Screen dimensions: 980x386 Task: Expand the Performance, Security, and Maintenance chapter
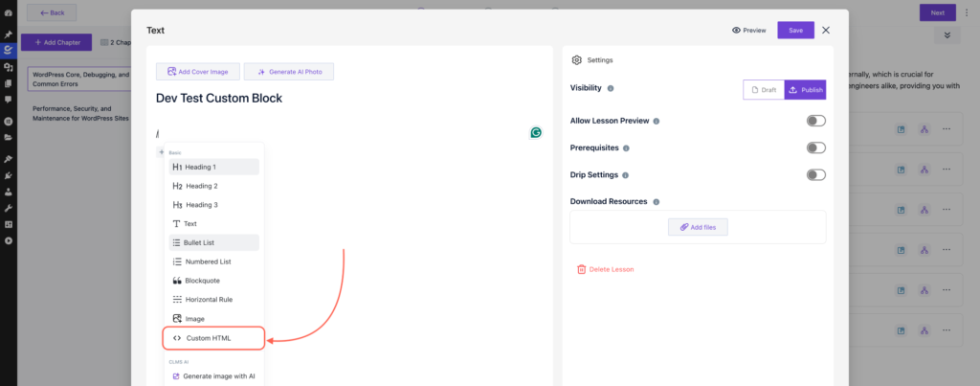click(x=80, y=114)
